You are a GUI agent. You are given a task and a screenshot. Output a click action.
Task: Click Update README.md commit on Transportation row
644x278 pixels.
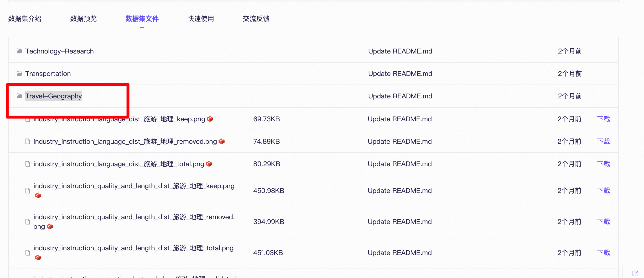[x=400, y=74]
